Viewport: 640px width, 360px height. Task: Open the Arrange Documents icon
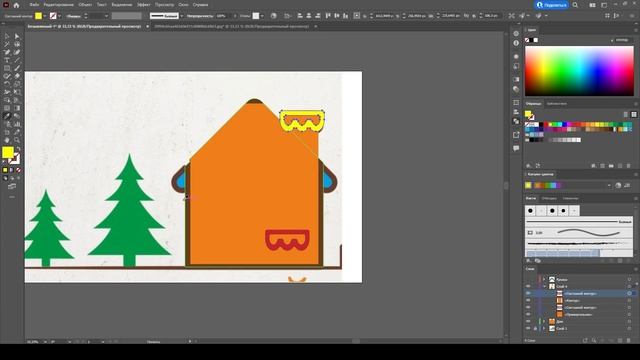(592, 5)
